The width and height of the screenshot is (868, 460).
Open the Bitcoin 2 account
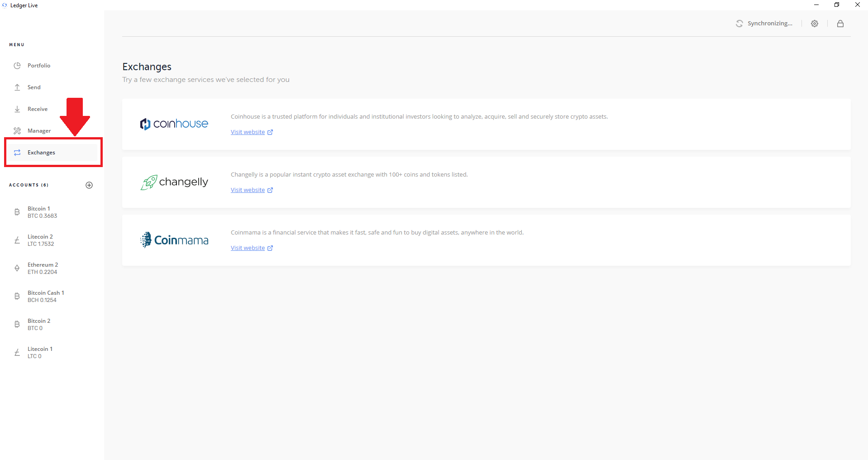pos(52,325)
